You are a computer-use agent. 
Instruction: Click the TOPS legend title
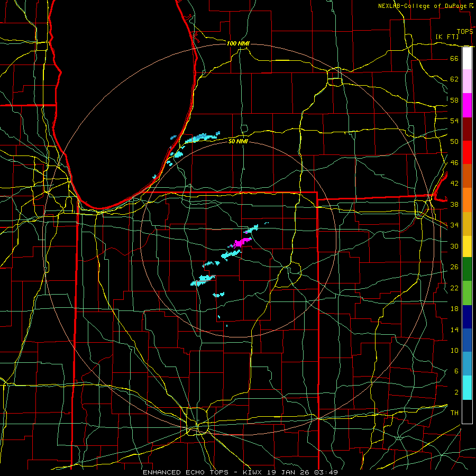(x=465, y=32)
